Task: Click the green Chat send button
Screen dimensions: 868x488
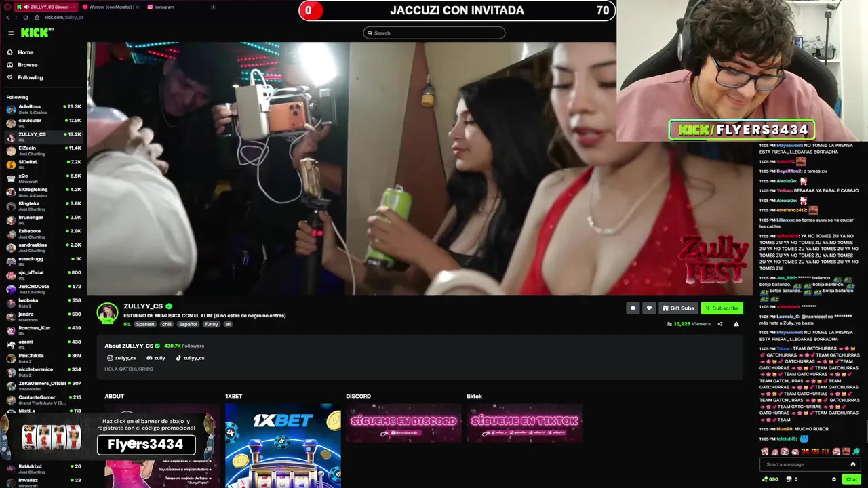Action: [x=851, y=479]
